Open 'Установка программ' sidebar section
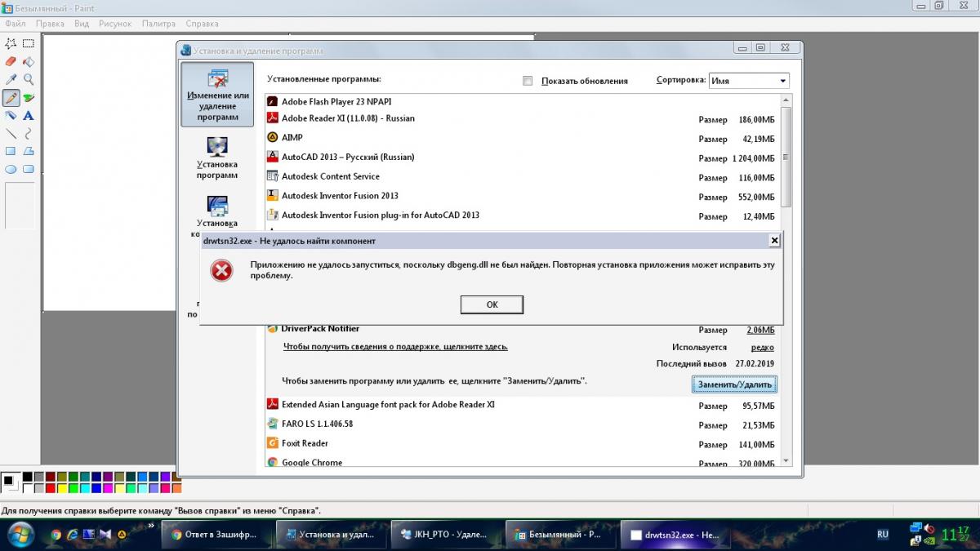The image size is (980, 551). (217, 157)
